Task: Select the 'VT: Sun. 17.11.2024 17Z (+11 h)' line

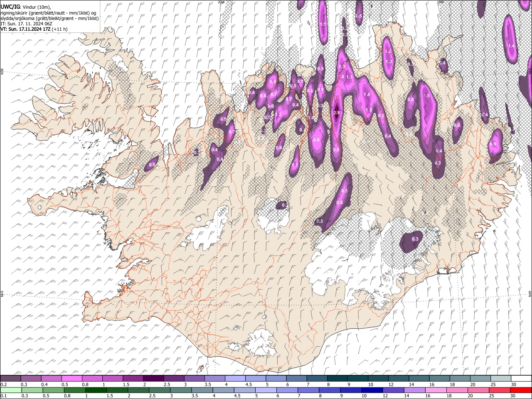Action: pyautogui.click(x=34, y=29)
